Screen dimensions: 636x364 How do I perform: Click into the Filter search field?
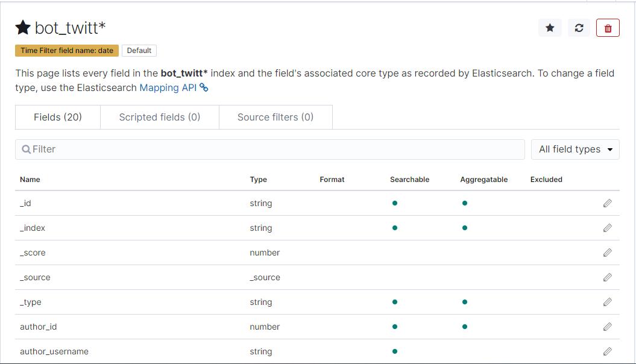tap(271, 149)
